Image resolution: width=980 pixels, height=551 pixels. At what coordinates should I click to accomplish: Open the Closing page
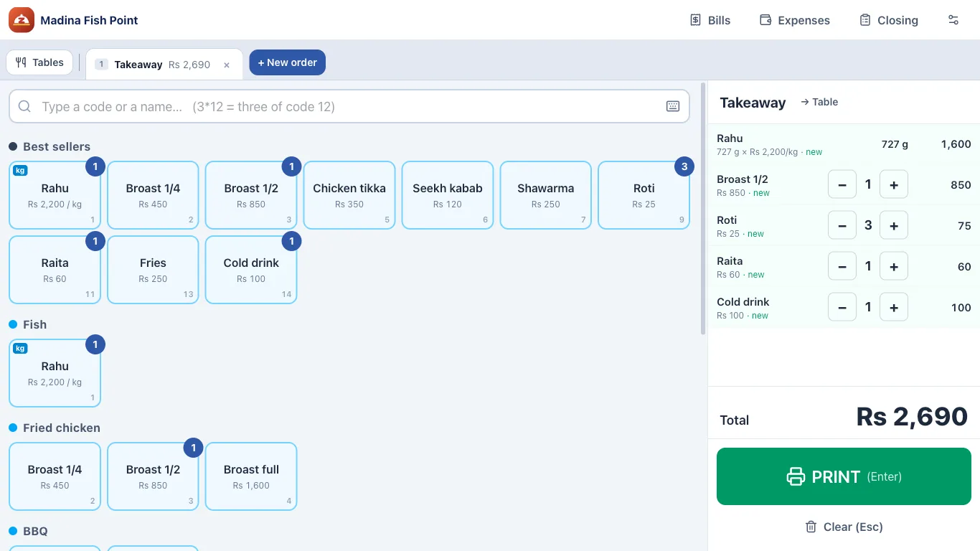889,20
